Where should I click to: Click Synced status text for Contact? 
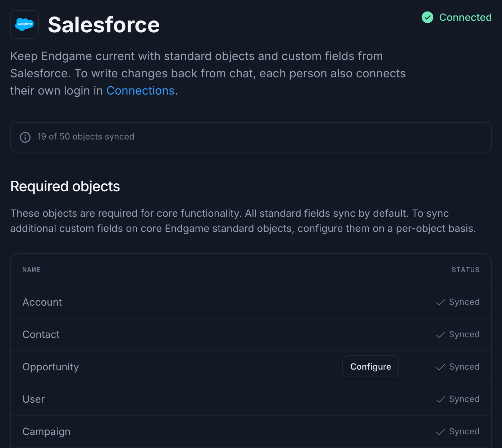464,334
